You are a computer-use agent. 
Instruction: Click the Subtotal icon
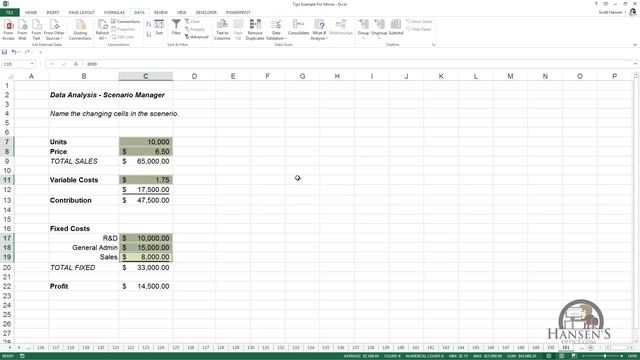pyautogui.click(x=396, y=27)
